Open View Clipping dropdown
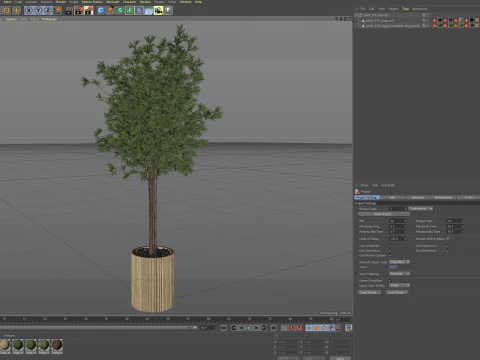The width and height of the screenshot is (480, 360). pyautogui.click(x=399, y=274)
